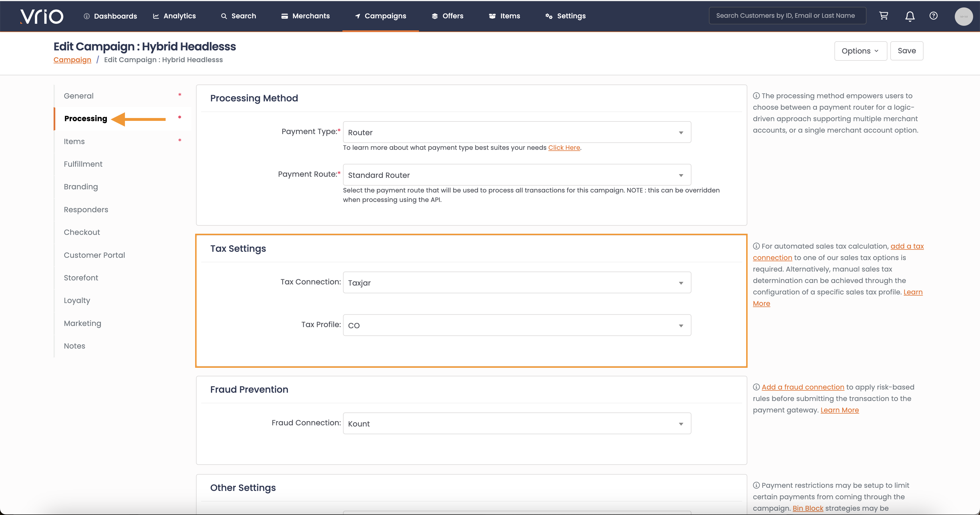Select the Branding sidebar section
Screen dimensions: 980x515
coord(122,187)
